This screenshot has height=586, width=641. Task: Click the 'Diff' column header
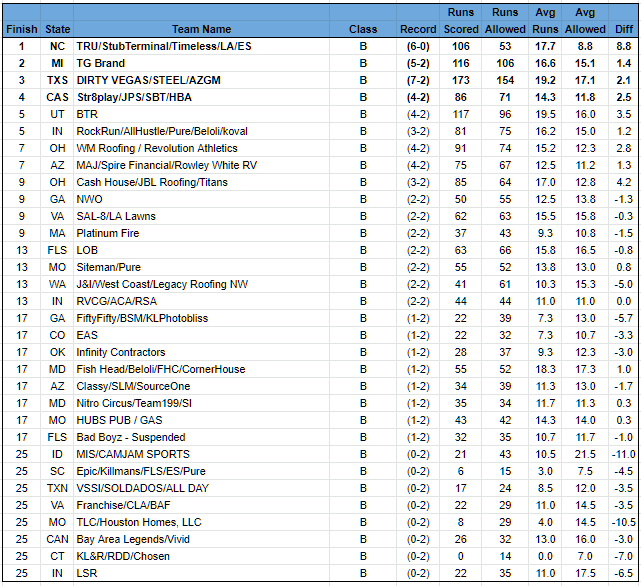pos(624,29)
